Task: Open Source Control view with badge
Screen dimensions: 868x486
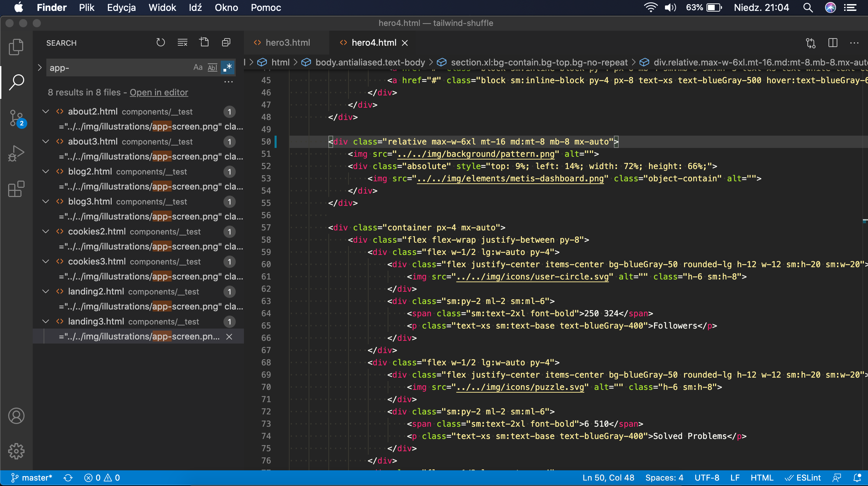Action: tap(16, 118)
